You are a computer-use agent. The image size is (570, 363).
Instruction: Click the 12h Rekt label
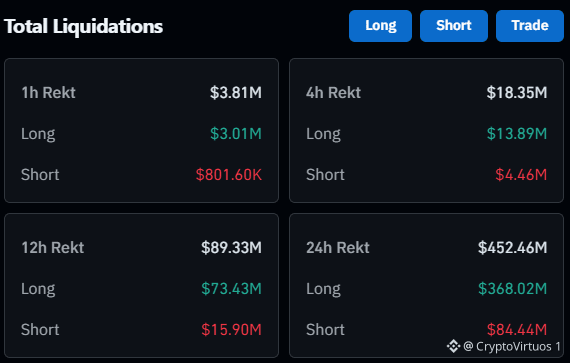tap(53, 248)
